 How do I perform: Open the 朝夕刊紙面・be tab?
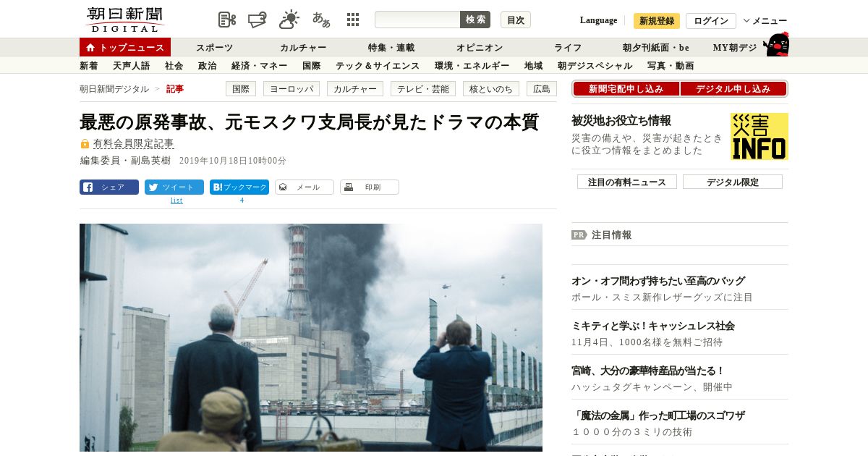[x=656, y=48]
